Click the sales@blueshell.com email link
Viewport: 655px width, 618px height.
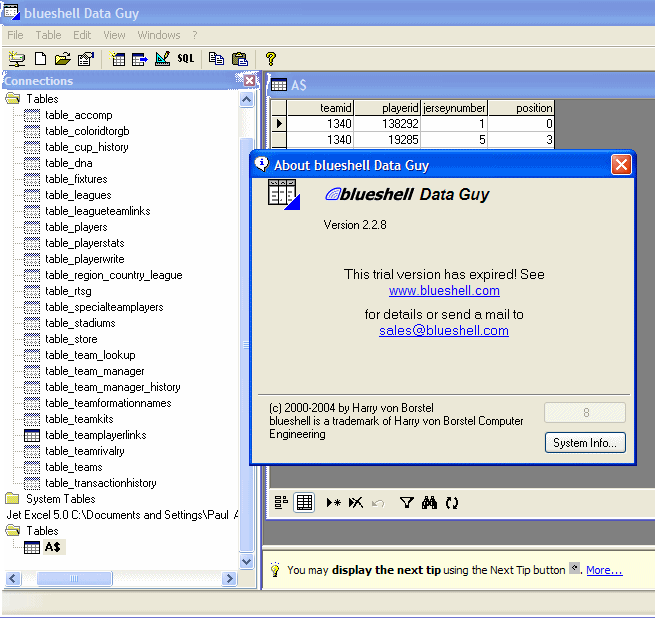[444, 331]
